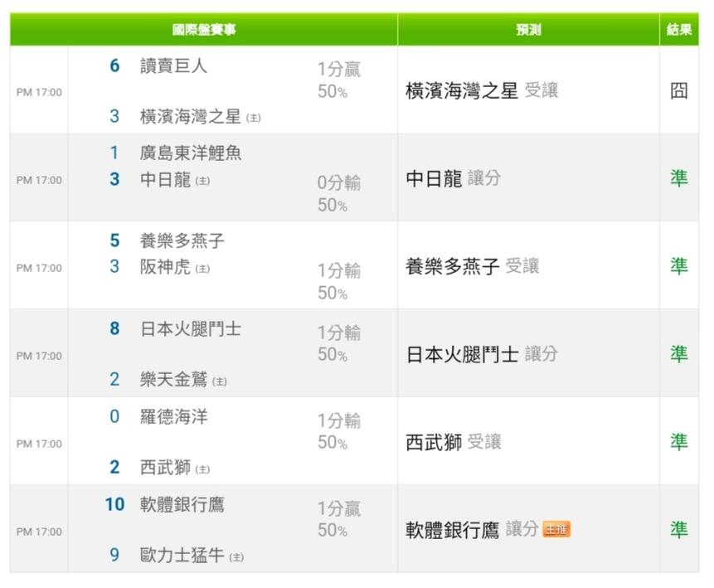
Task: Open the 歐力士猛牛 team link
Action: 182,555
